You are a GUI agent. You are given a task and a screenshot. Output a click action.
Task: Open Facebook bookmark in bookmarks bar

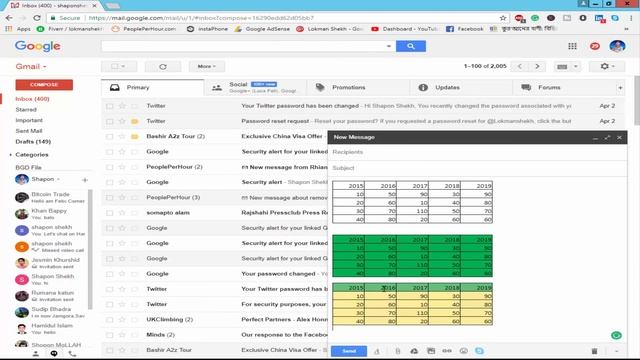click(x=464, y=29)
